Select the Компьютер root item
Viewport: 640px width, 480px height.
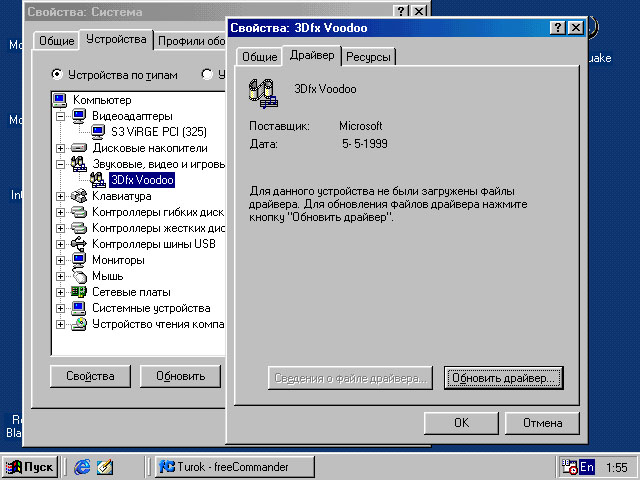pos(102,100)
